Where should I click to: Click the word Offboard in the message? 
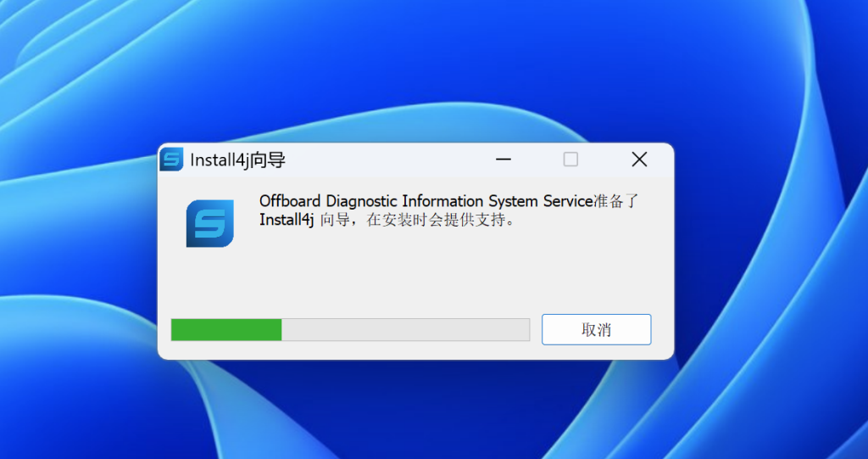290,201
